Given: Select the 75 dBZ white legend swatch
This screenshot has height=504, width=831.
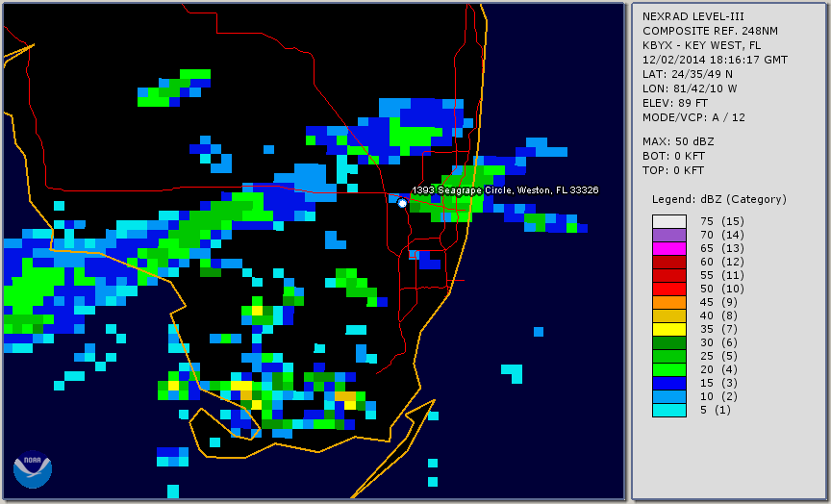Looking at the screenshot, I should tap(669, 221).
